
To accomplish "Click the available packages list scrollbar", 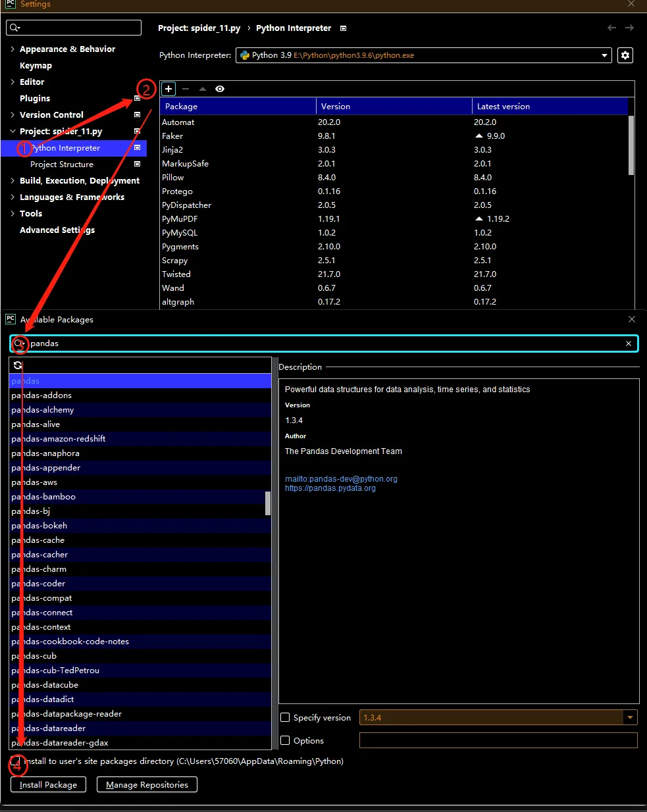I will click(x=268, y=503).
